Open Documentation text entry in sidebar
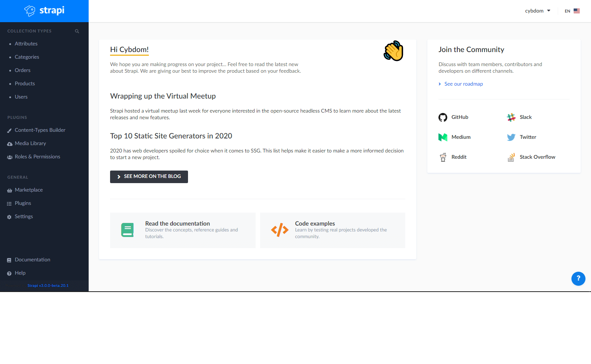Screen dimensions: 591x364 (33, 260)
